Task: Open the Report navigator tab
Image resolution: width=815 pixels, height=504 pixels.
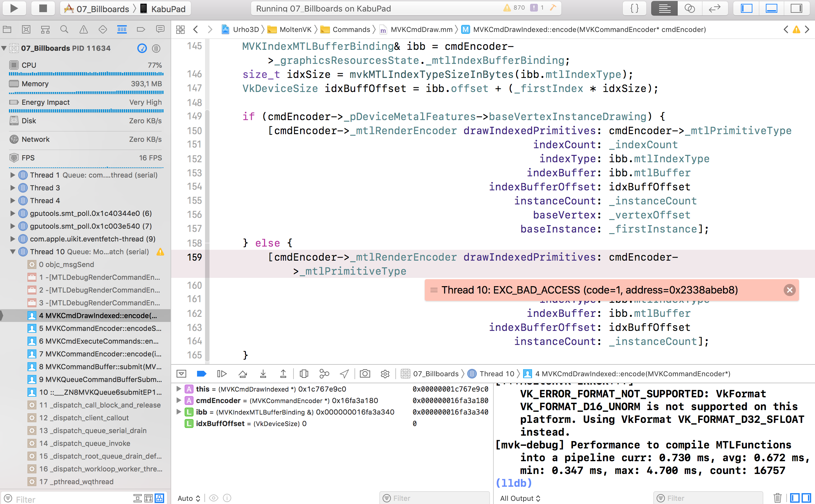Action: [160, 29]
